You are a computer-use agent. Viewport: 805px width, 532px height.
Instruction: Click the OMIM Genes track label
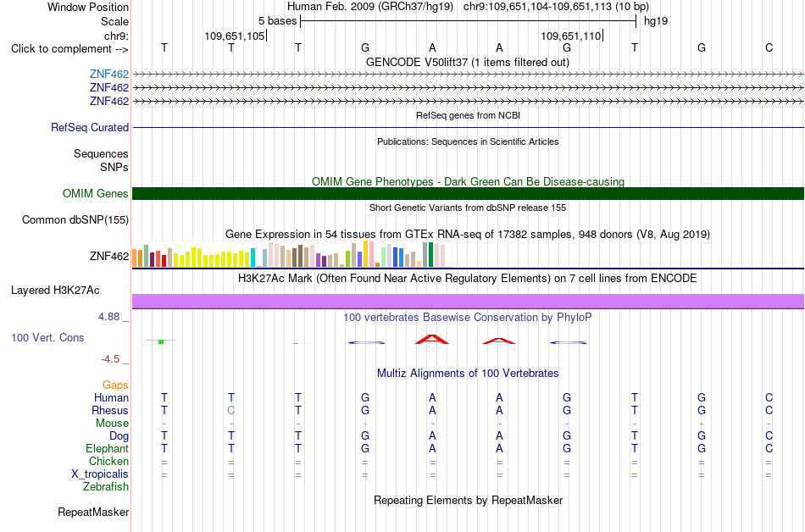pos(96,193)
